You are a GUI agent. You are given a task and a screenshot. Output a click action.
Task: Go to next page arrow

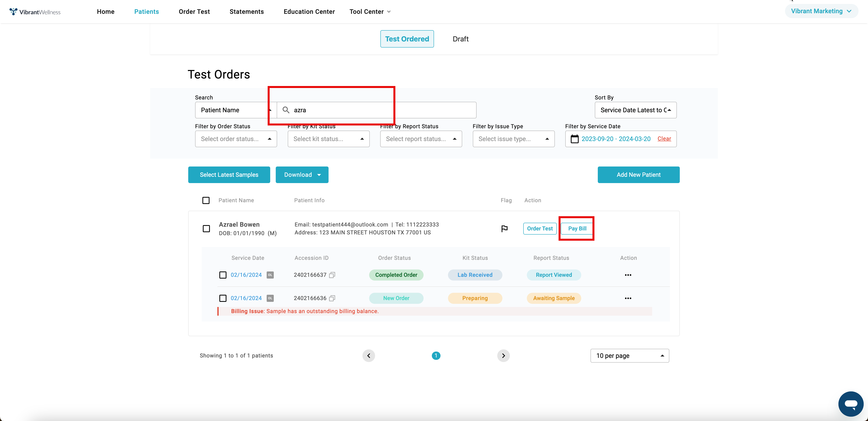coord(503,356)
